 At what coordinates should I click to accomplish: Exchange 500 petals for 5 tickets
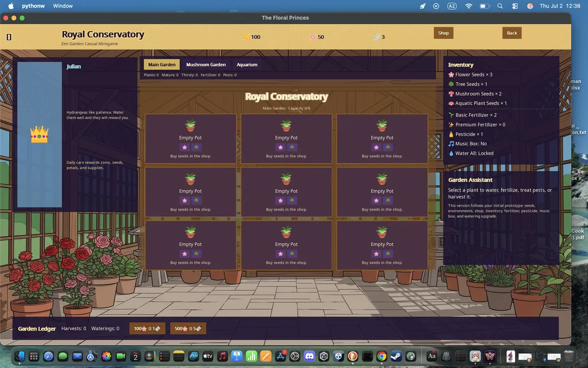coord(188,329)
